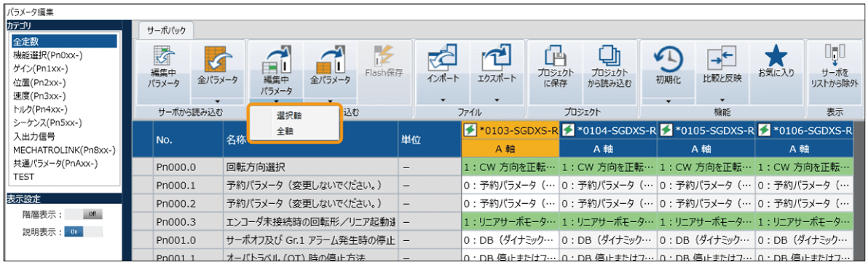Click the エクスポート file icon
The width and height of the screenshot is (868, 265).
click(497, 58)
